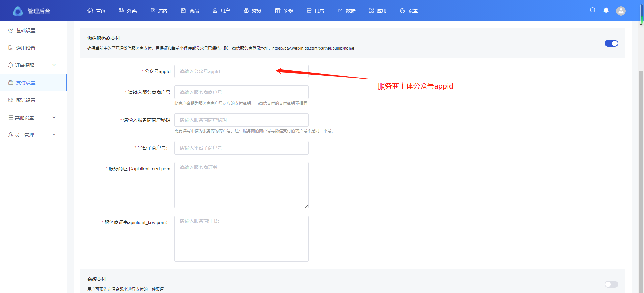Click the 商品 products icon

tap(184, 10)
